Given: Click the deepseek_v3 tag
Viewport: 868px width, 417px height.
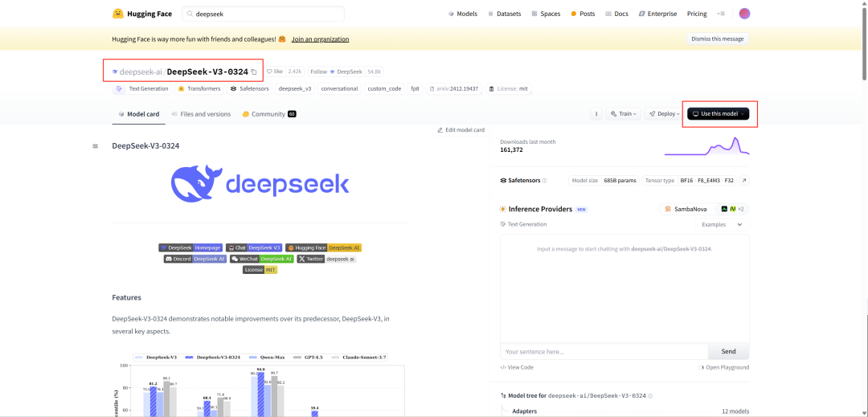Looking at the screenshot, I should point(295,88).
